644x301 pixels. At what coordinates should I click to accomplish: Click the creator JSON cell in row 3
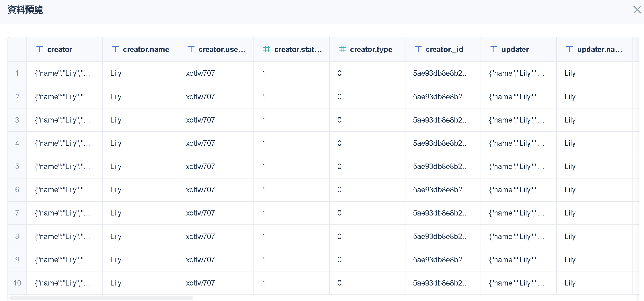tap(62, 120)
